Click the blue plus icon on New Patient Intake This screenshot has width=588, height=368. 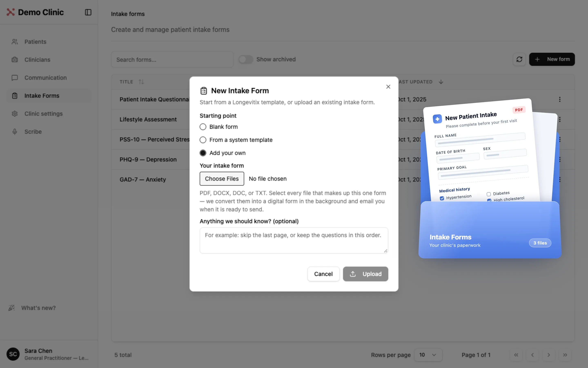tap(437, 119)
